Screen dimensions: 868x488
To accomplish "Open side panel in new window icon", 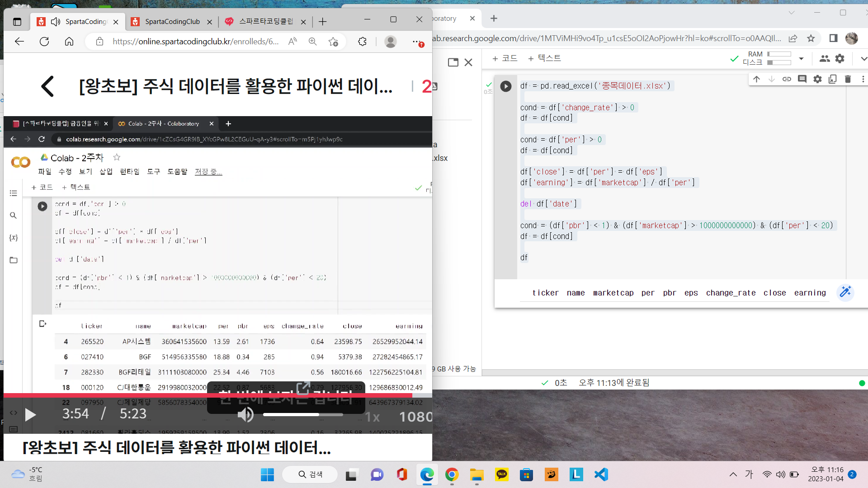I will (453, 62).
